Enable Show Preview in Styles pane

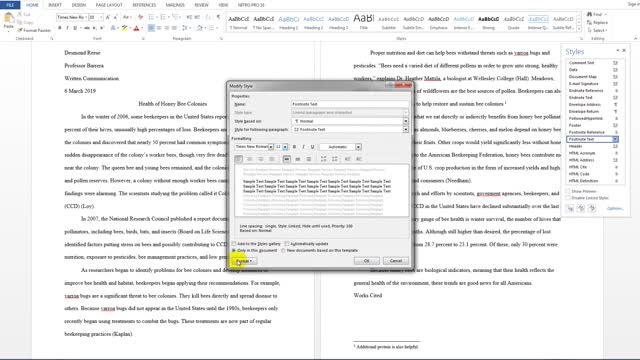point(568,191)
